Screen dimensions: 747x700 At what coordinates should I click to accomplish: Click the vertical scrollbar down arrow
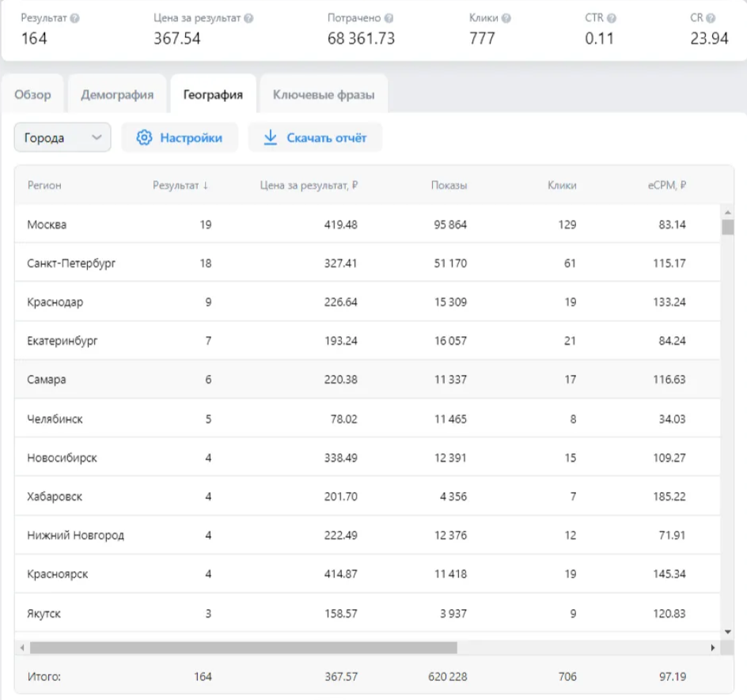tap(728, 631)
